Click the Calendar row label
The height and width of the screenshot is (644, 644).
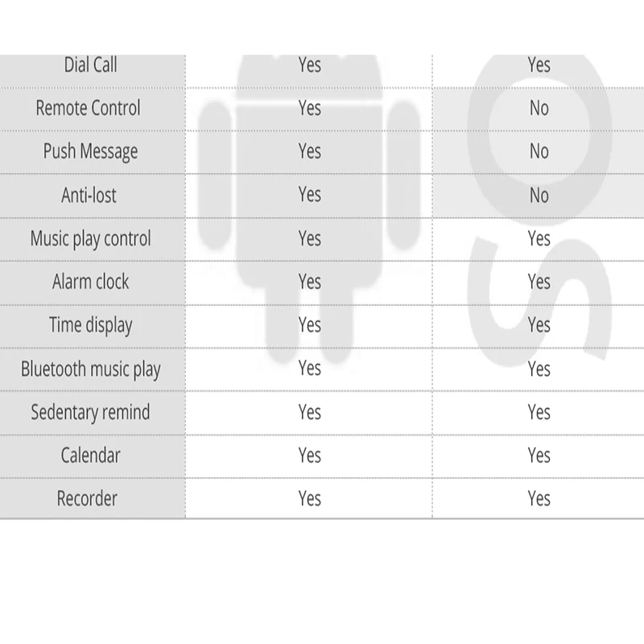90,456
